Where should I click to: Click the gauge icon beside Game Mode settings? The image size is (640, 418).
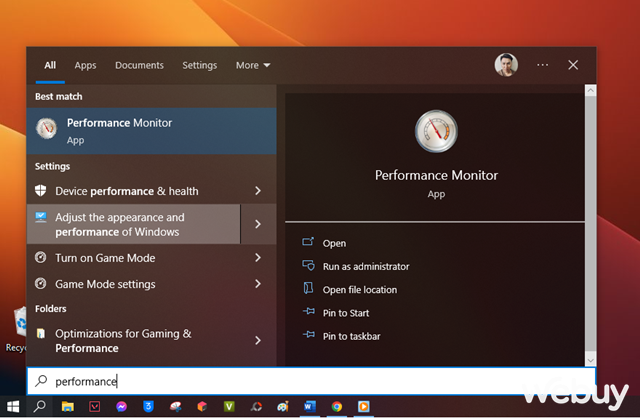40,283
